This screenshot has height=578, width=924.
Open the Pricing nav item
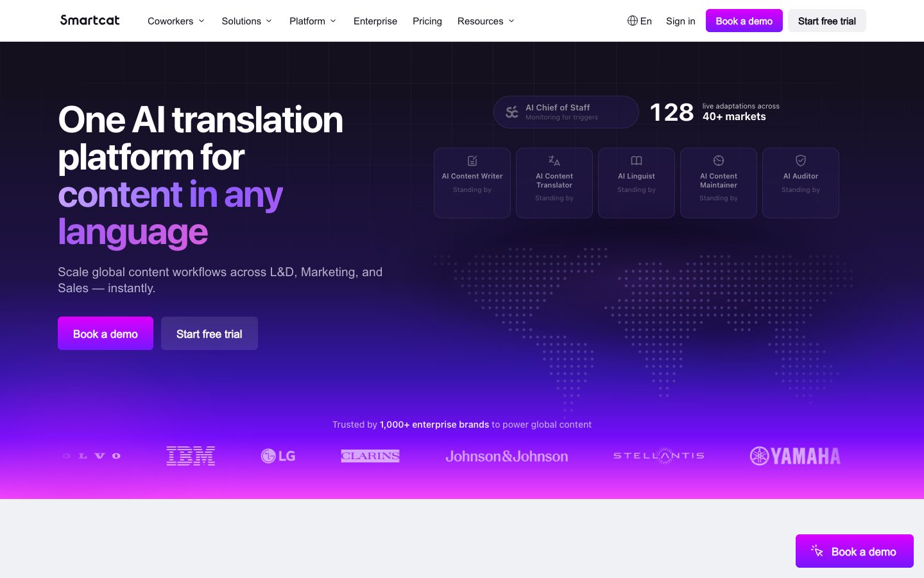(x=427, y=21)
